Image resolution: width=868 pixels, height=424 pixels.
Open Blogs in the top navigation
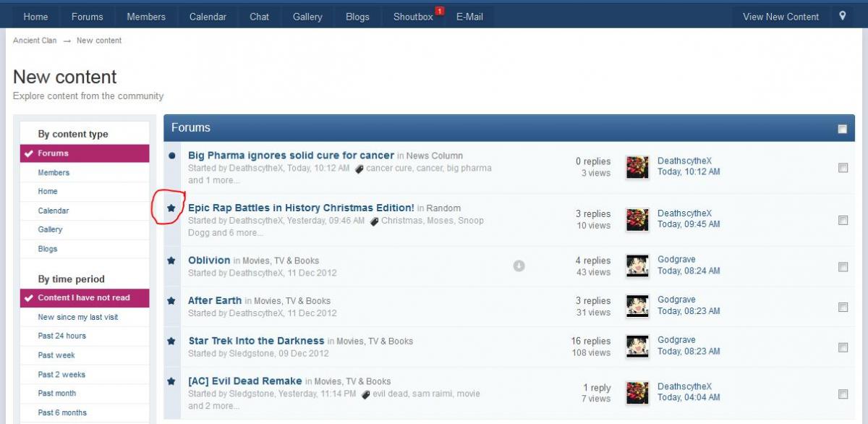pos(357,17)
